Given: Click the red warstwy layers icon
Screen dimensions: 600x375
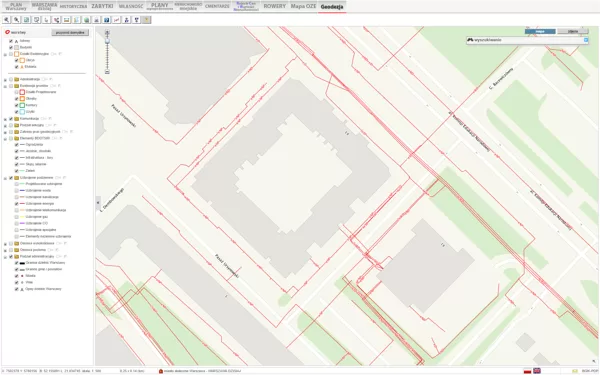Looking at the screenshot, I should [7, 33].
